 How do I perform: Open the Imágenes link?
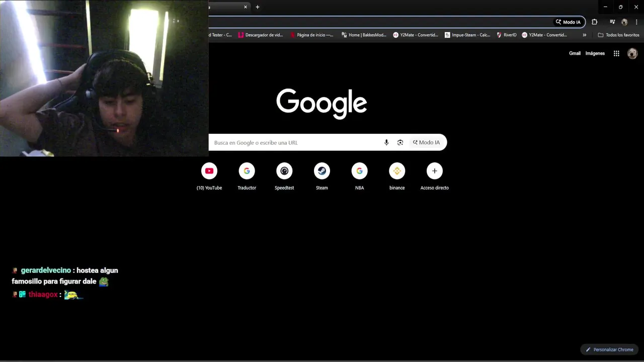pyautogui.click(x=595, y=53)
